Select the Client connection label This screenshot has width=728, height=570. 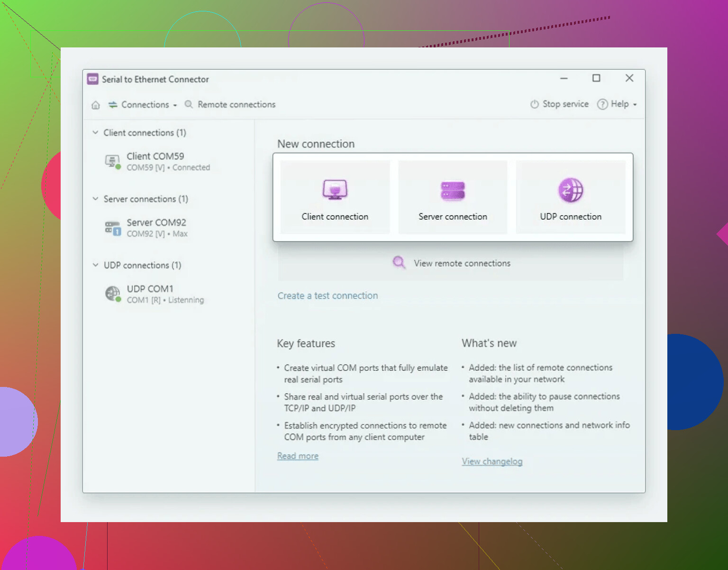pos(335,216)
